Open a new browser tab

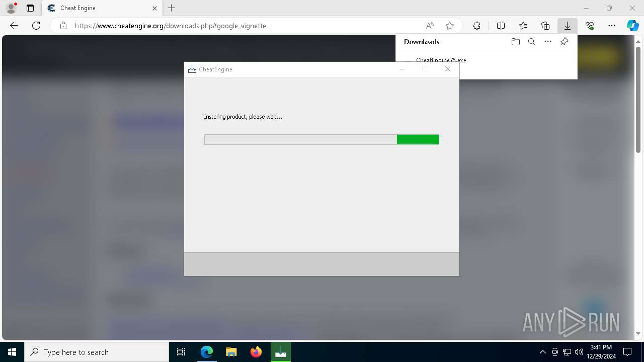[x=172, y=8]
